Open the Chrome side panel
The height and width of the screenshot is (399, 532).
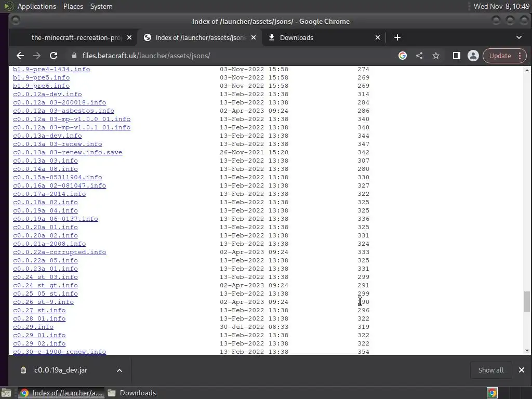point(456,56)
